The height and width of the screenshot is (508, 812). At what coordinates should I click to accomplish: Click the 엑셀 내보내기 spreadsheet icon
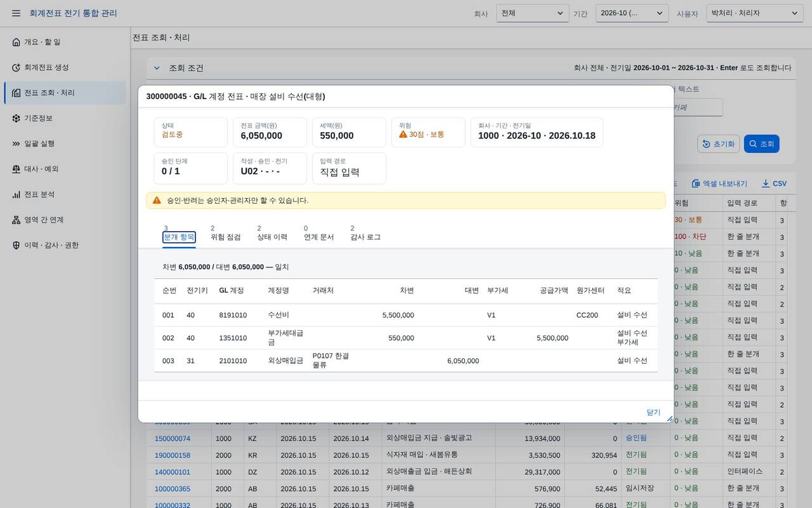point(695,184)
